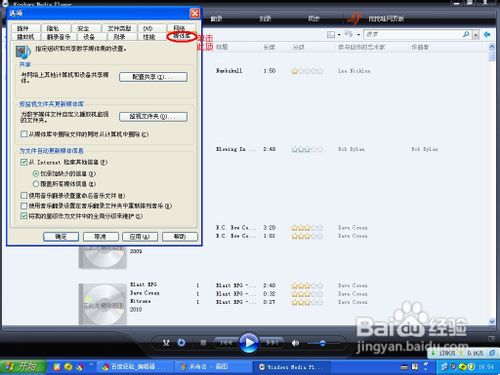
Task: Click the search magnifier icon
Action: click(466, 34)
